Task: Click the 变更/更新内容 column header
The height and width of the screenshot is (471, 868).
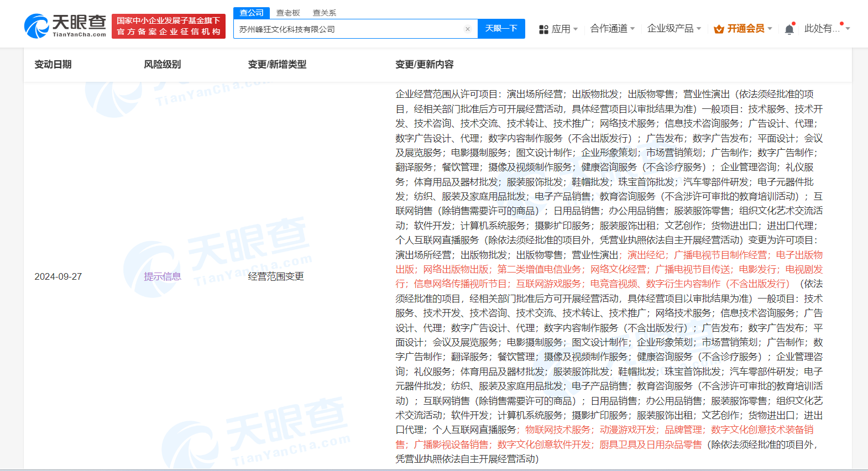Action: point(425,65)
